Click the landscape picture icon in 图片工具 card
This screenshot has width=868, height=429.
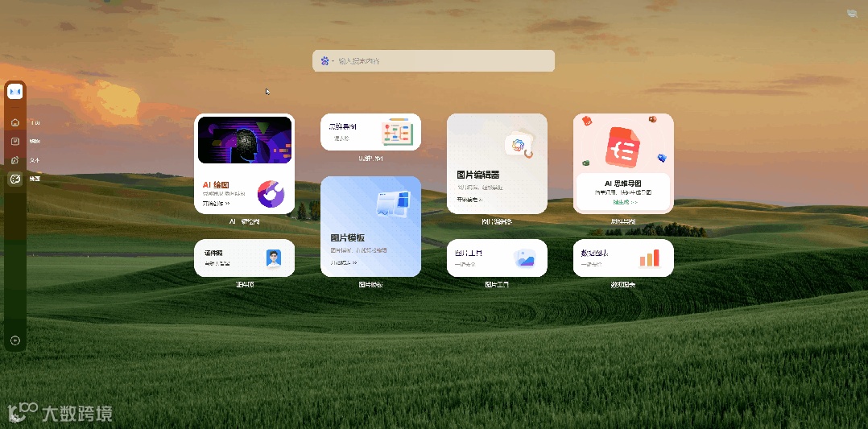point(524,258)
